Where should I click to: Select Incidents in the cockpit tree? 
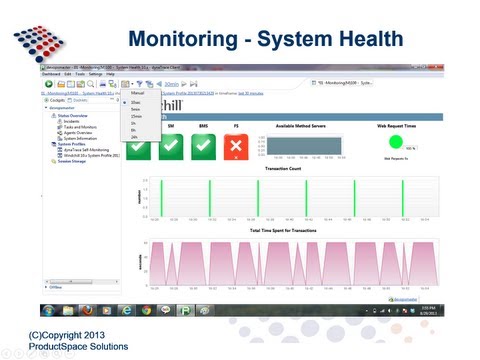pyautogui.click(x=71, y=121)
